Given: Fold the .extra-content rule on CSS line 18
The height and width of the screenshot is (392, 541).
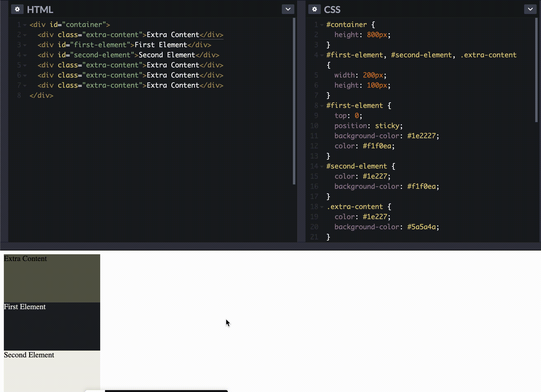Looking at the screenshot, I should (322, 207).
